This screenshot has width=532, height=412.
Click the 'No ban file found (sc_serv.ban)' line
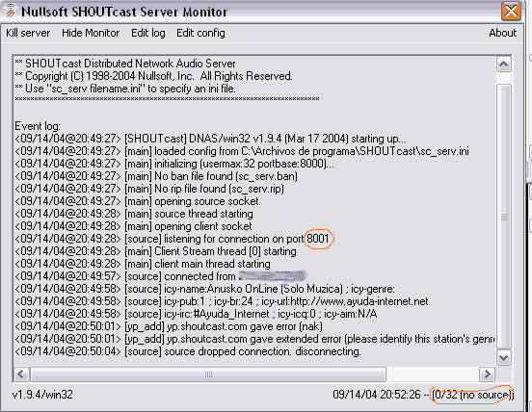[156, 176]
